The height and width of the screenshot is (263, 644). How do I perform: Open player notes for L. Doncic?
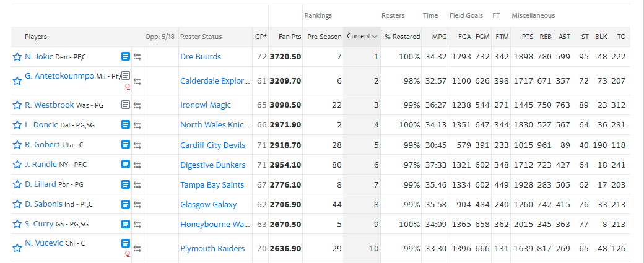(x=126, y=124)
